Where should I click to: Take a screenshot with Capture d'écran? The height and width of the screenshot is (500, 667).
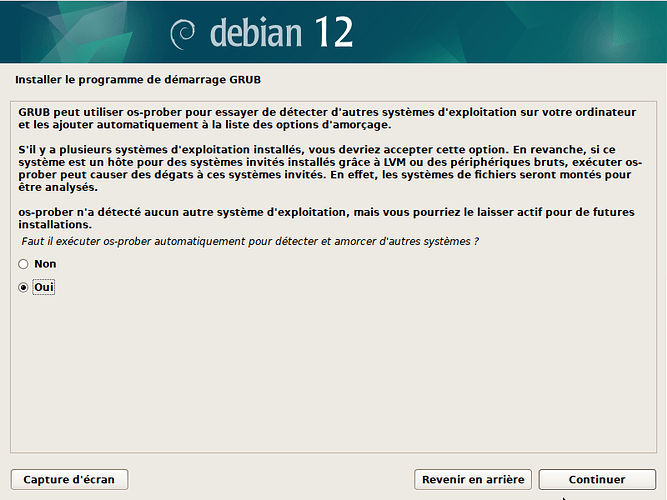[x=69, y=480]
